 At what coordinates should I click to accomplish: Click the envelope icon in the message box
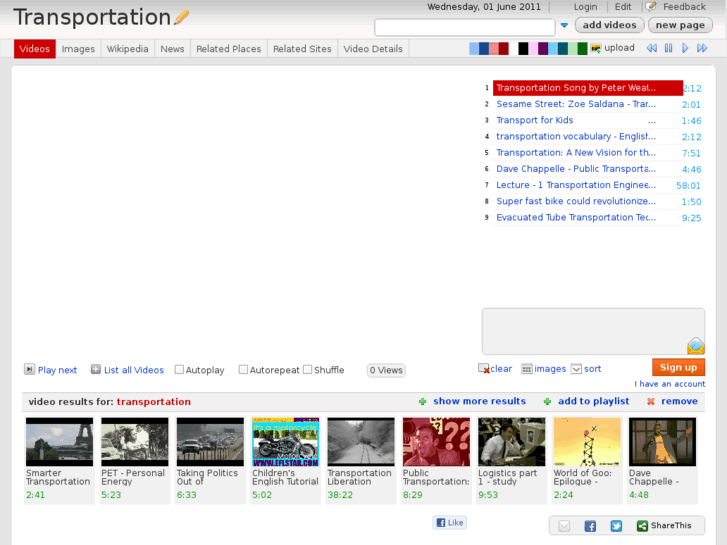(695, 346)
